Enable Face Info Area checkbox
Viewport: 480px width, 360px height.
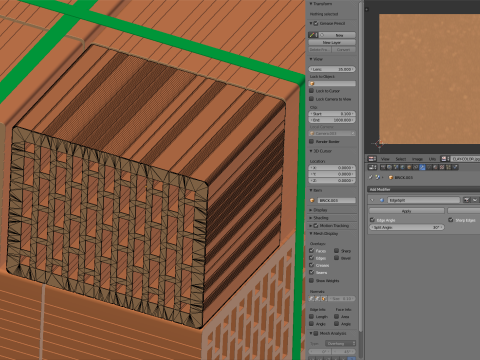337,316
